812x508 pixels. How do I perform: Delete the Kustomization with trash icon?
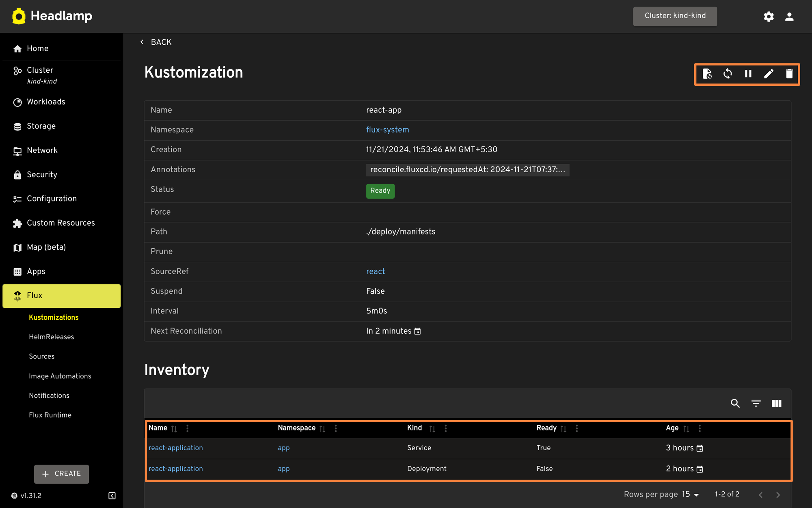coord(789,74)
